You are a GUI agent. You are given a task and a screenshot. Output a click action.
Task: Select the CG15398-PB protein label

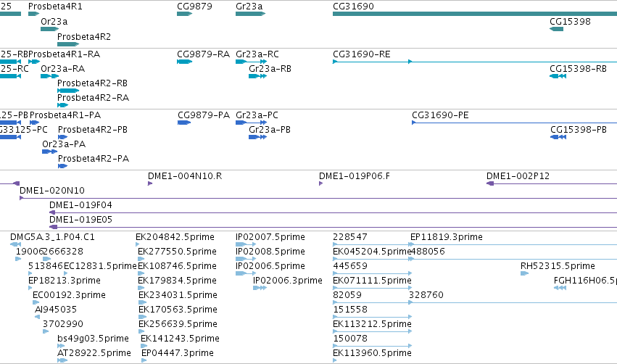pos(579,130)
